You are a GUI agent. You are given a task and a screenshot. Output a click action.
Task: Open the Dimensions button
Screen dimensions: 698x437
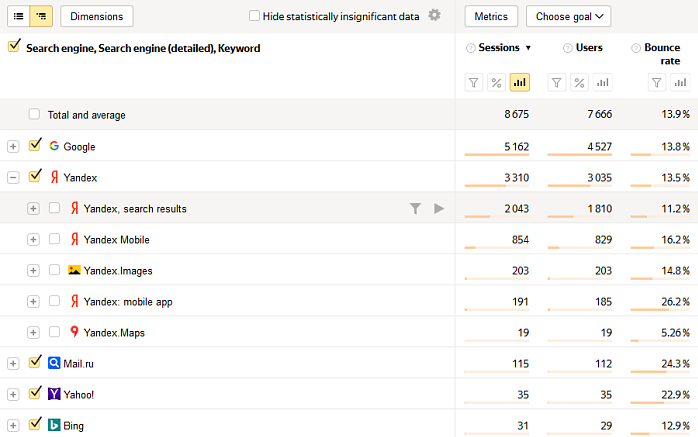tap(97, 16)
